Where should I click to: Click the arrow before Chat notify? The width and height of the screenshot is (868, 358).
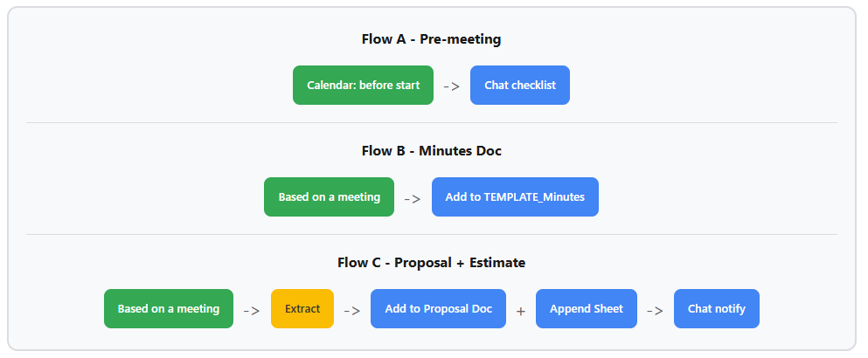coord(655,310)
